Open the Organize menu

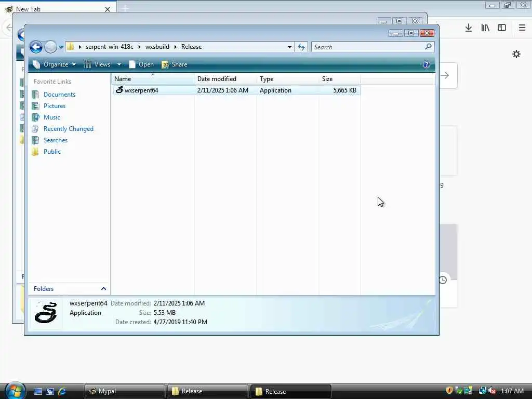tap(54, 64)
